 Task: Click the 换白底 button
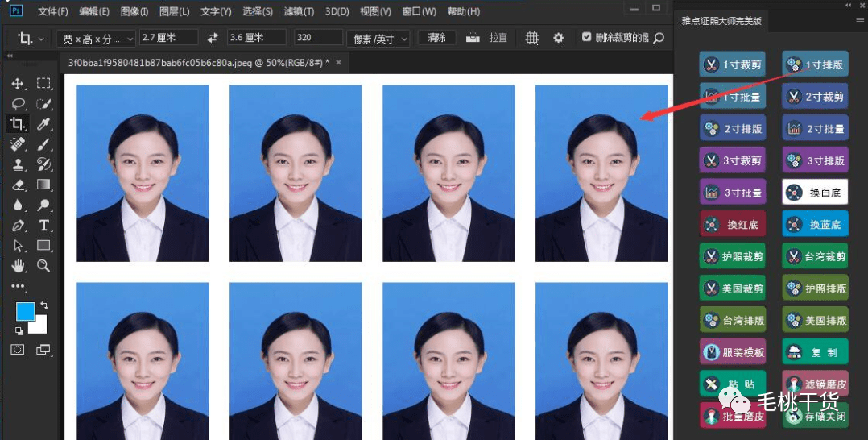[815, 192]
